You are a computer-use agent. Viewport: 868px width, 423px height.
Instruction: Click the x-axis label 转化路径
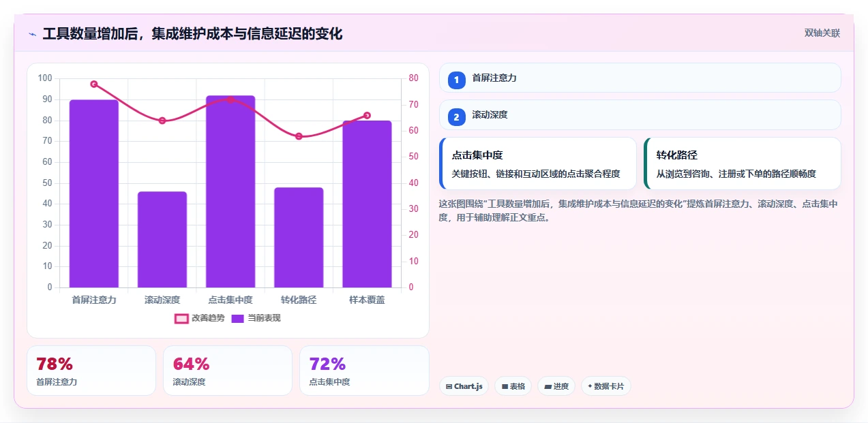pos(299,300)
